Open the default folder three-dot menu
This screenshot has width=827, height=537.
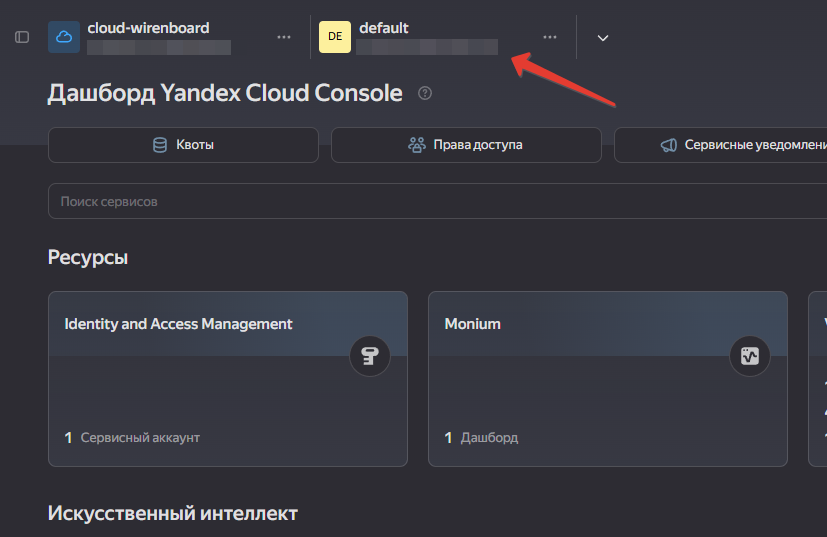click(x=550, y=37)
